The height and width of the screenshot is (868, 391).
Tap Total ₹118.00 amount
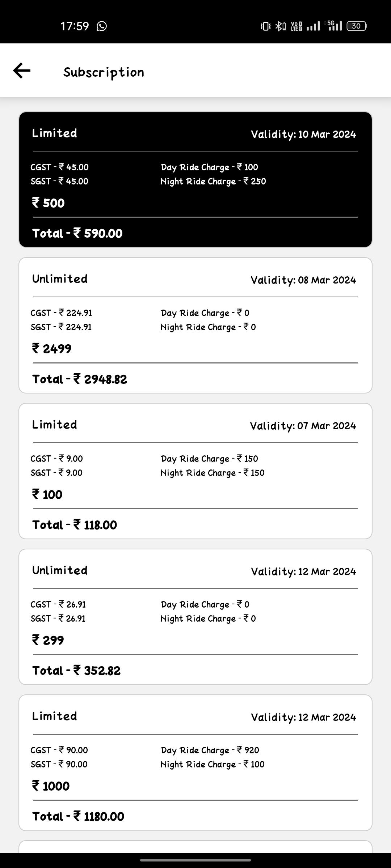click(x=75, y=525)
